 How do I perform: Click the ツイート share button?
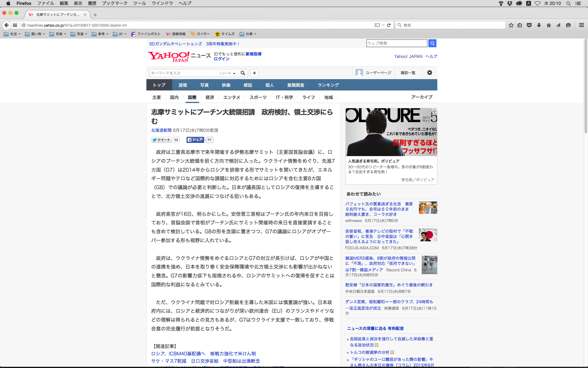point(161,140)
